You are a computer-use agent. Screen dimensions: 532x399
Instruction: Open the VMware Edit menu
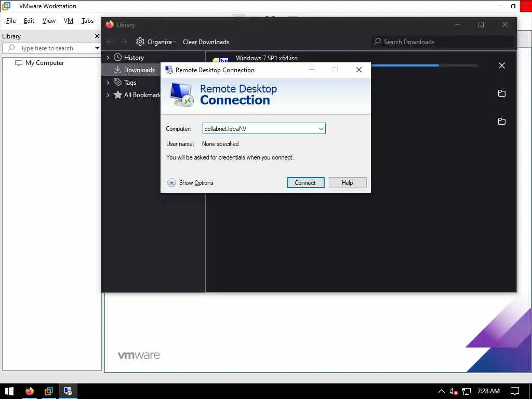pos(29,21)
